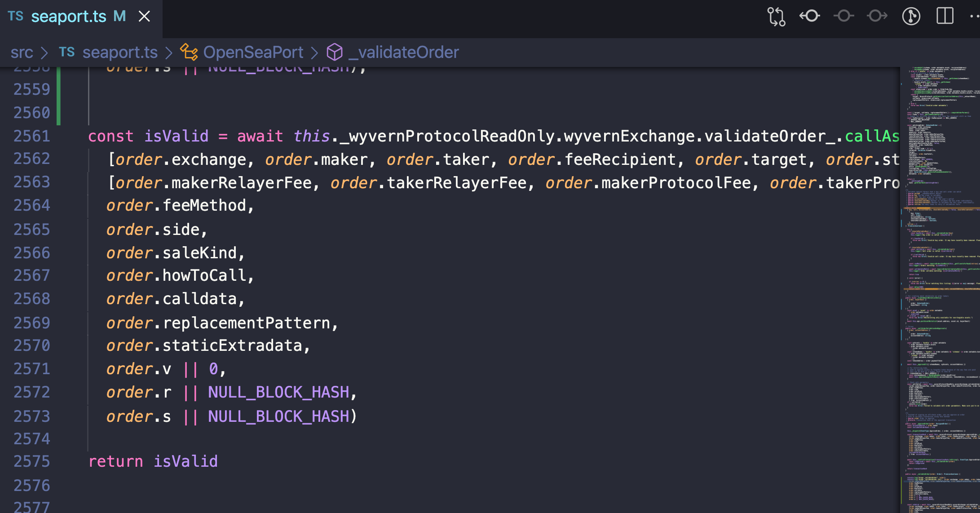The height and width of the screenshot is (513, 980).
Task: Select the next change navigation icon
Action: [876, 16]
